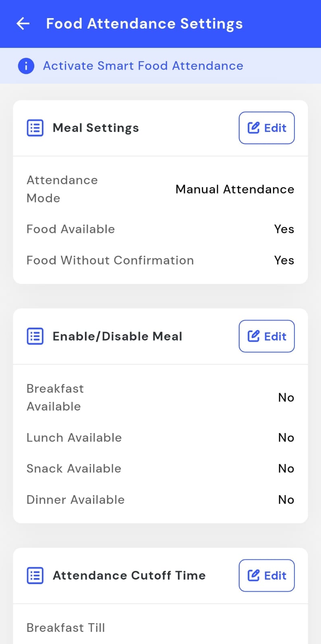Edit the Attendance Cutoff Time section
This screenshot has height=644, width=321.
coord(267,576)
